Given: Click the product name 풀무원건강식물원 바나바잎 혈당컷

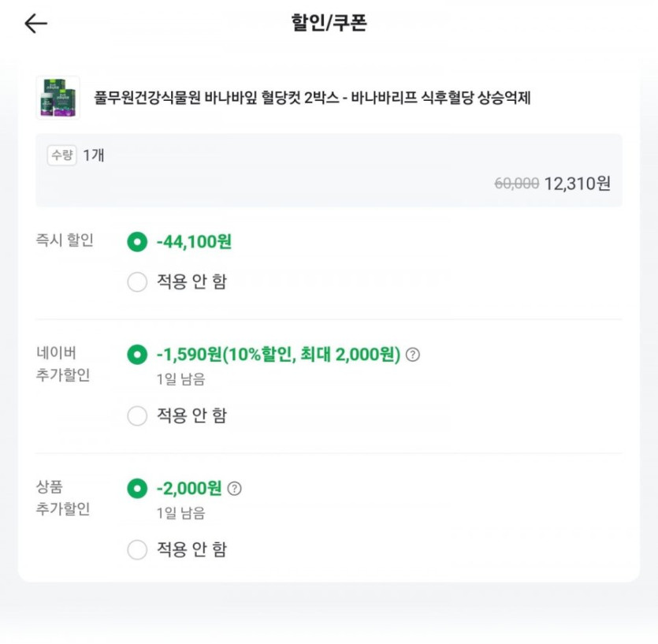Looking at the screenshot, I should tap(312, 99).
